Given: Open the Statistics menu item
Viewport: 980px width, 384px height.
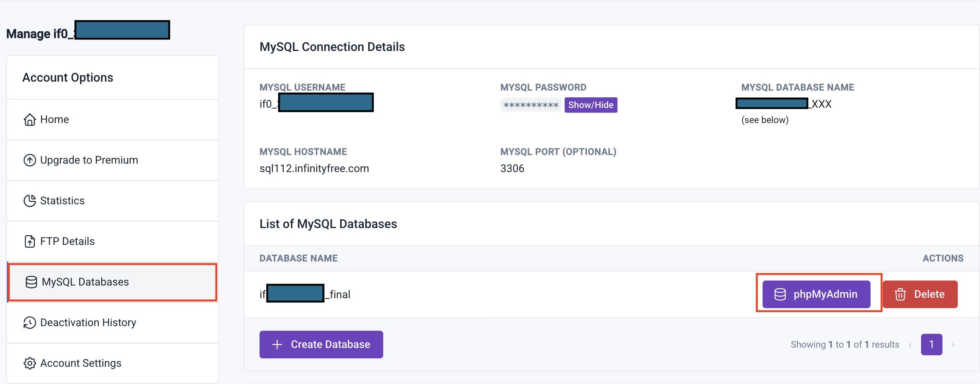Looking at the screenshot, I should click(62, 201).
